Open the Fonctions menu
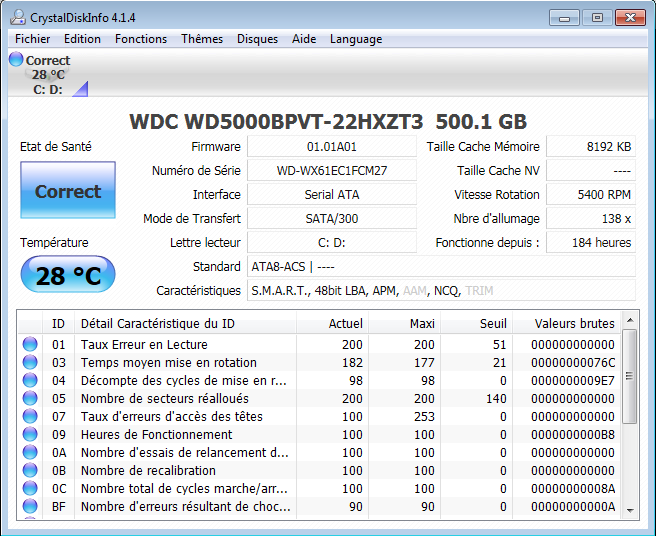Viewport: 656px width, 536px height. 141,39
